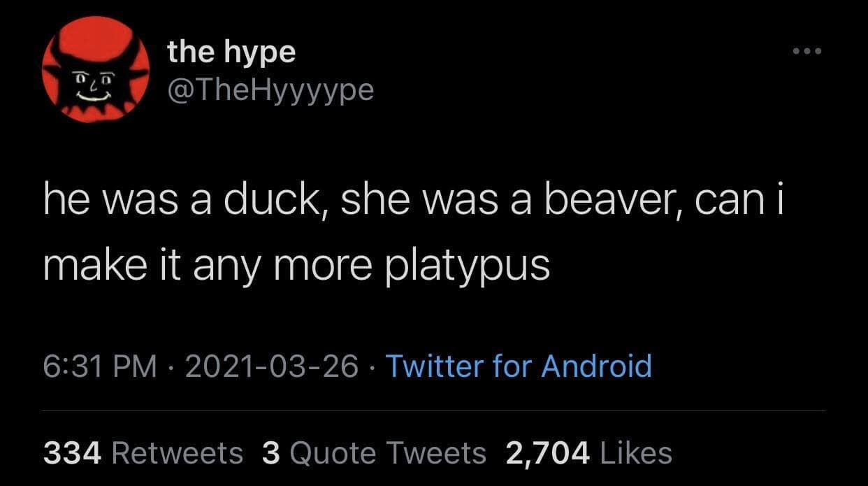This screenshot has width=868, height=486.
Task: Click the @TheHyyyype handle
Action: 270,89
